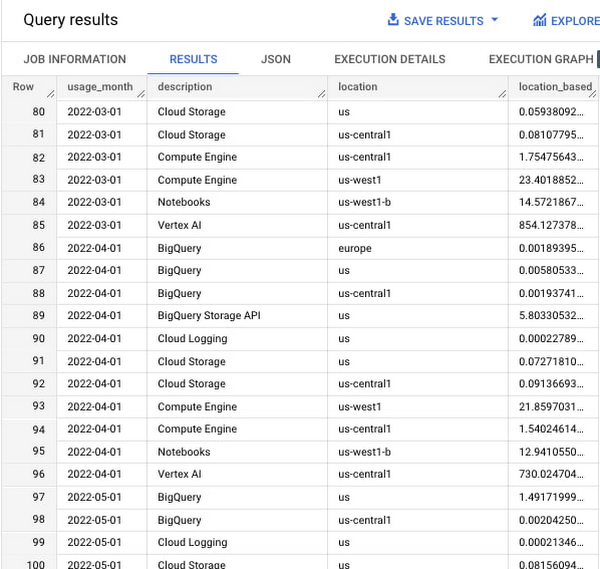This screenshot has height=569, width=600.
Task: Click value 1.54024614 in row 94
Action: 551,429
